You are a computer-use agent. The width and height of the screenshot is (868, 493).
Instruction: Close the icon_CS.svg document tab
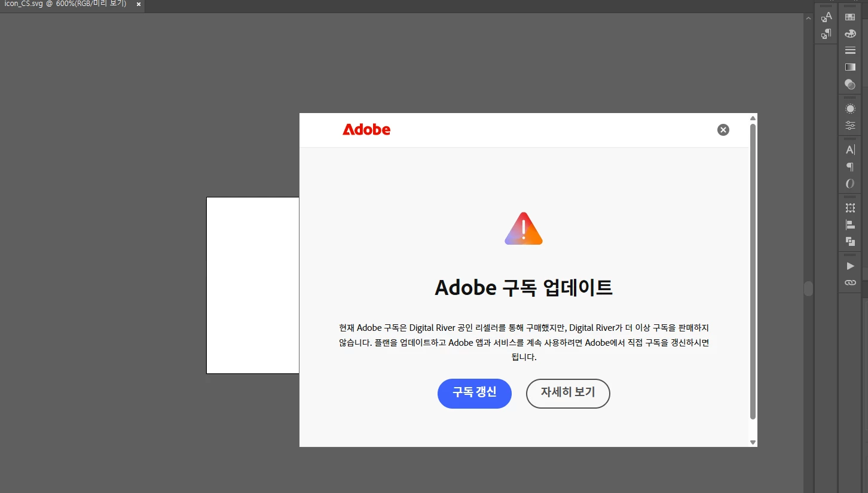(139, 4)
